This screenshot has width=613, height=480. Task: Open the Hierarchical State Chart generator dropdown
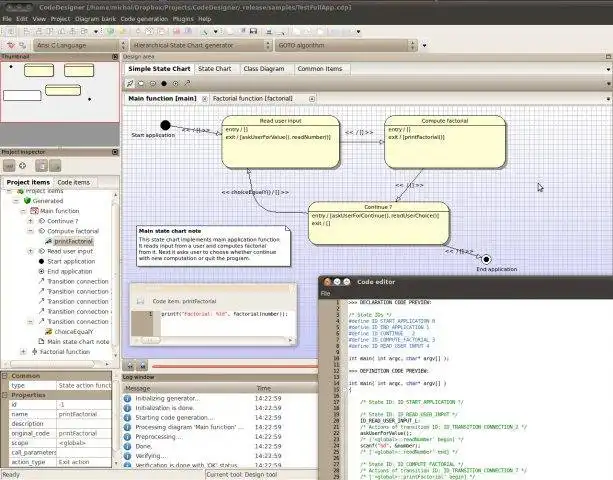point(201,45)
